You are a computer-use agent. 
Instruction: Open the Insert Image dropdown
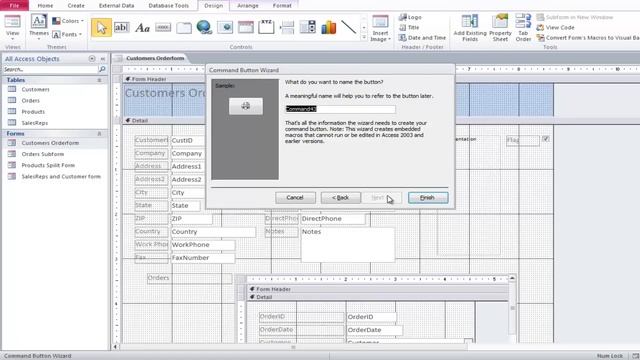[380, 29]
